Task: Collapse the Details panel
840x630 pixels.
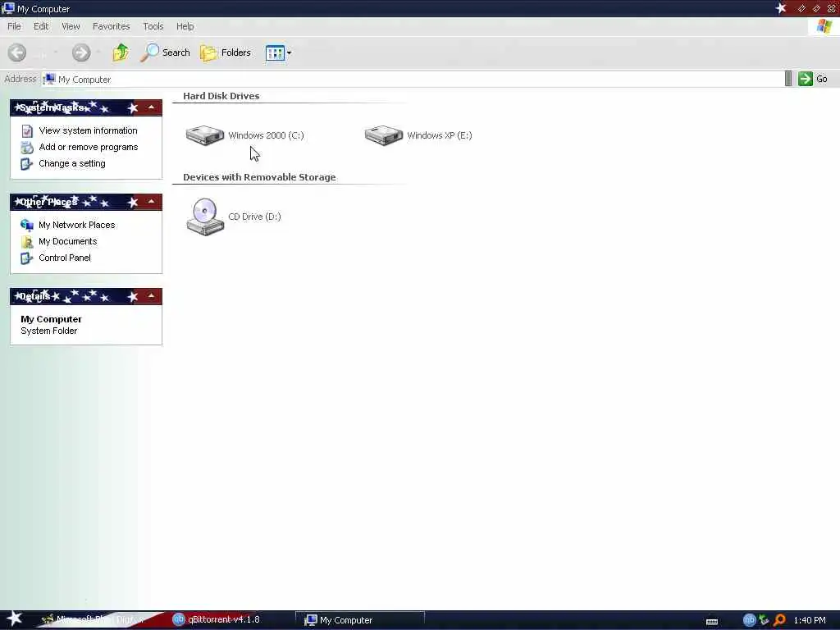Action: (x=152, y=296)
